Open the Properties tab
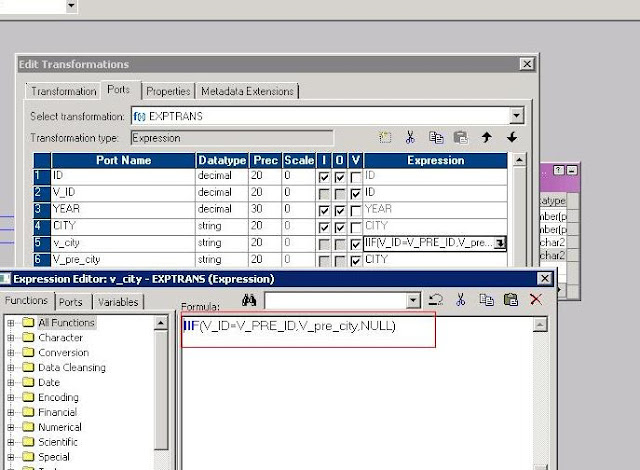The width and height of the screenshot is (640, 470). (x=168, y=91)
